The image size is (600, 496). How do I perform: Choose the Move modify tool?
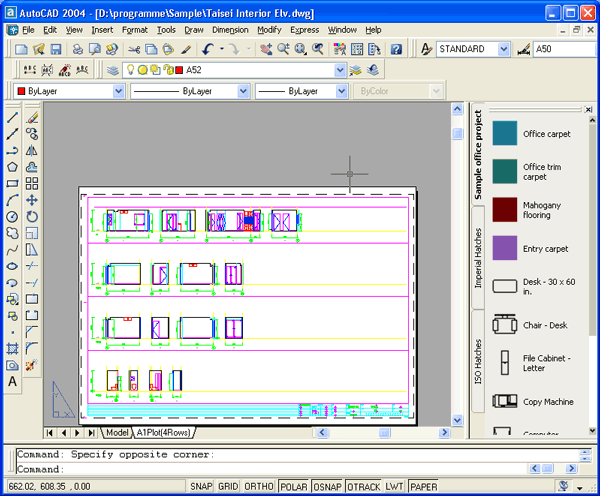[x=32, y=200]
